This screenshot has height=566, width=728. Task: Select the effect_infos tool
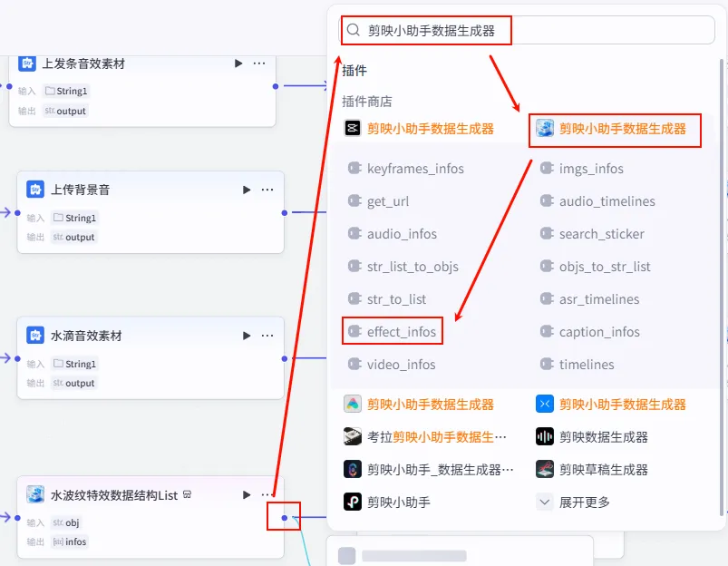(392, 331)
